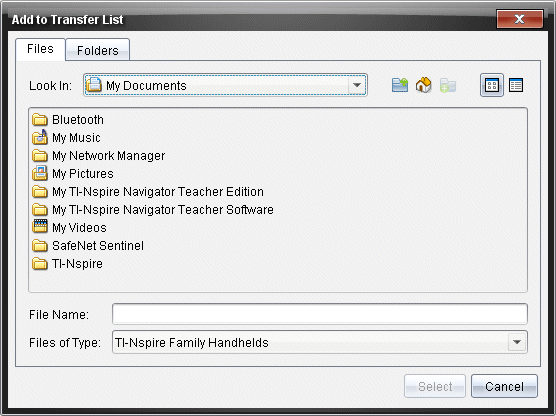Click the File Name input field
556x416 pixels.
tap(319, 314)
